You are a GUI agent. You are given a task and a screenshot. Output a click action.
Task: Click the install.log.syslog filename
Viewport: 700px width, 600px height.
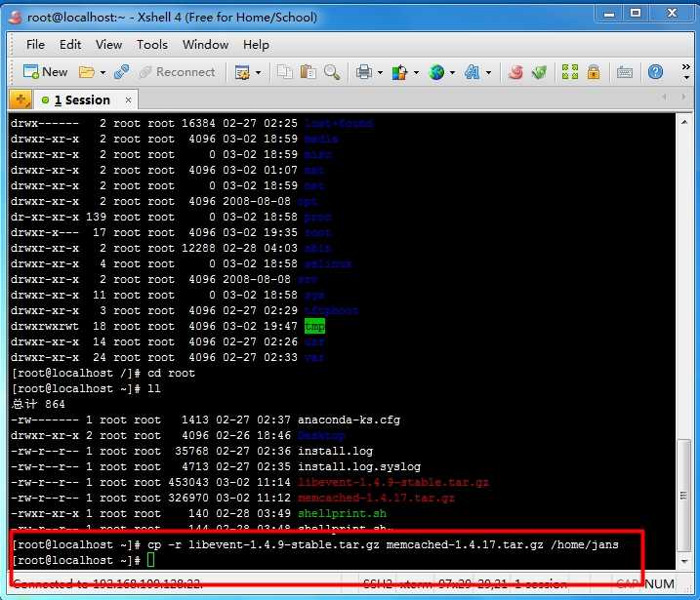pyautogui.click(x=359, y=466)
